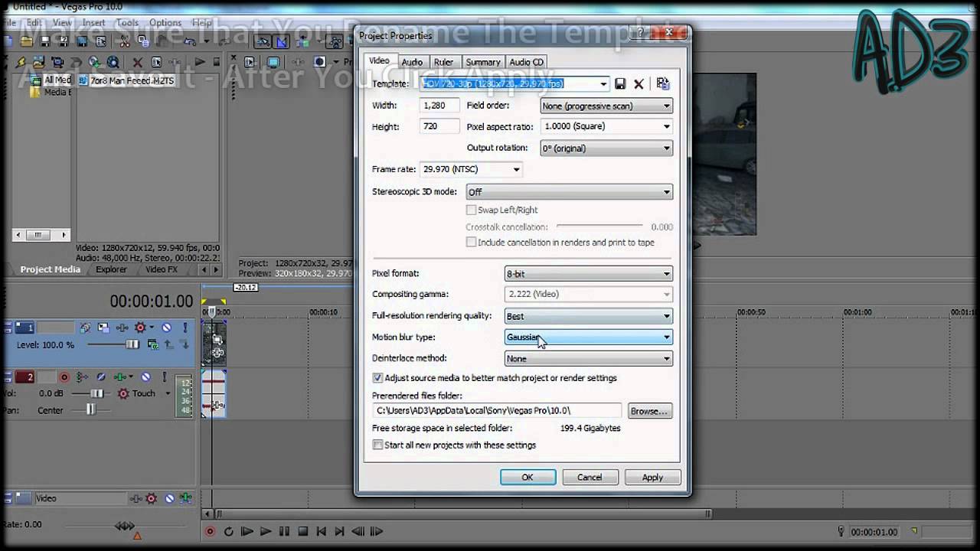Enable Start all new projects with these settings
The width and height of the screenshot is (980, 551).
(377, 445)
